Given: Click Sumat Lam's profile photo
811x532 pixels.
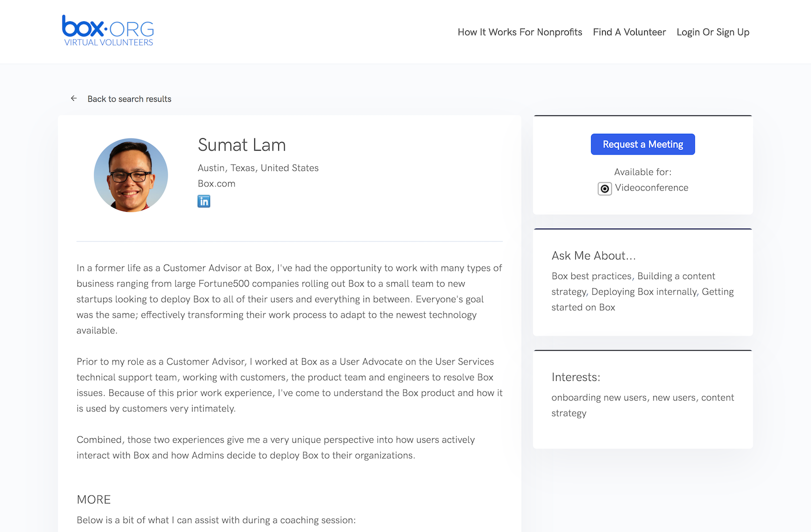Looking at the screenshot, I should 131,175.
